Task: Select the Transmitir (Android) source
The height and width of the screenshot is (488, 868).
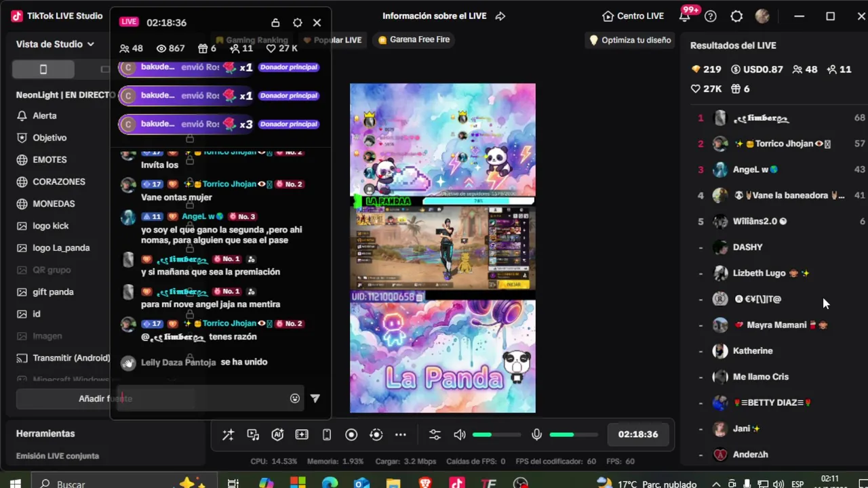Action: coord(62,358)
